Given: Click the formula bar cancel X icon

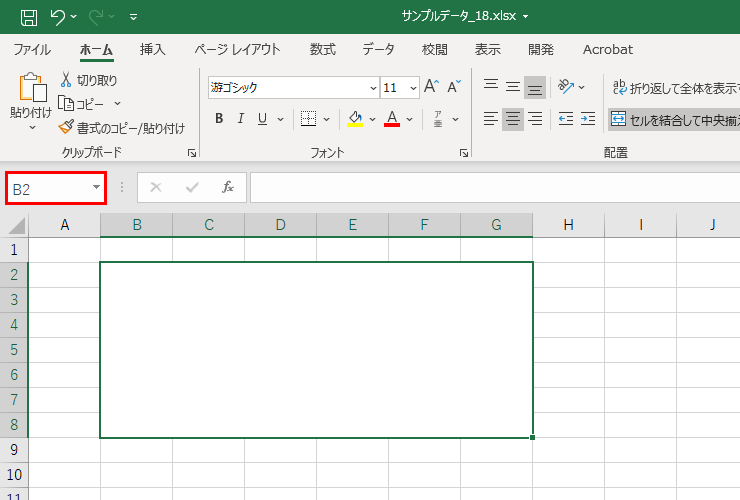Looking at the screenshot, I should click(156, 187).
